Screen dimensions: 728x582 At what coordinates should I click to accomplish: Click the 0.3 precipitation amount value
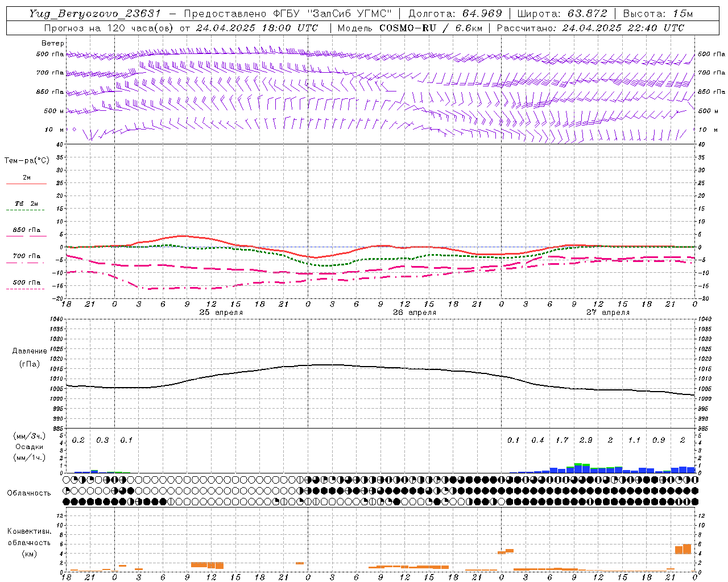[102, 440]
